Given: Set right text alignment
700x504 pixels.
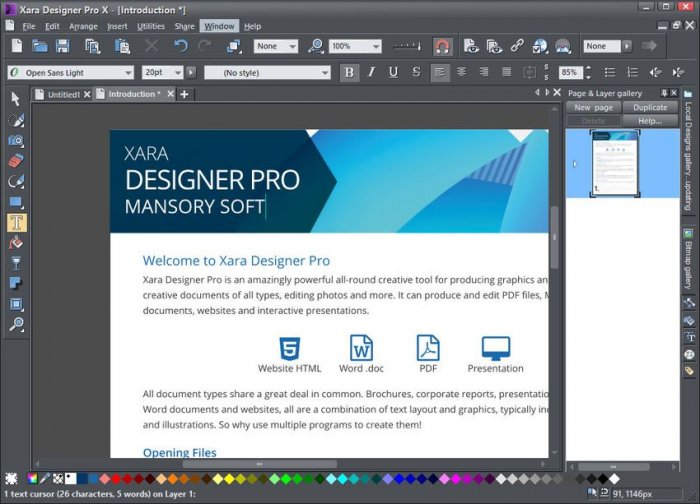Looking at the screenshot, I should tap(484, 72).
